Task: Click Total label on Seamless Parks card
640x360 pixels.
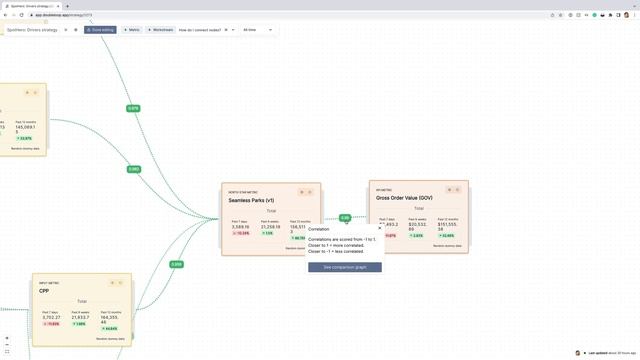Action: [271, 211]
